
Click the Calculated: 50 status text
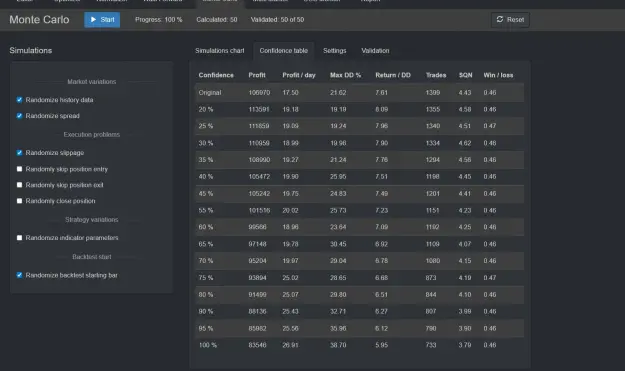point(216,20)
